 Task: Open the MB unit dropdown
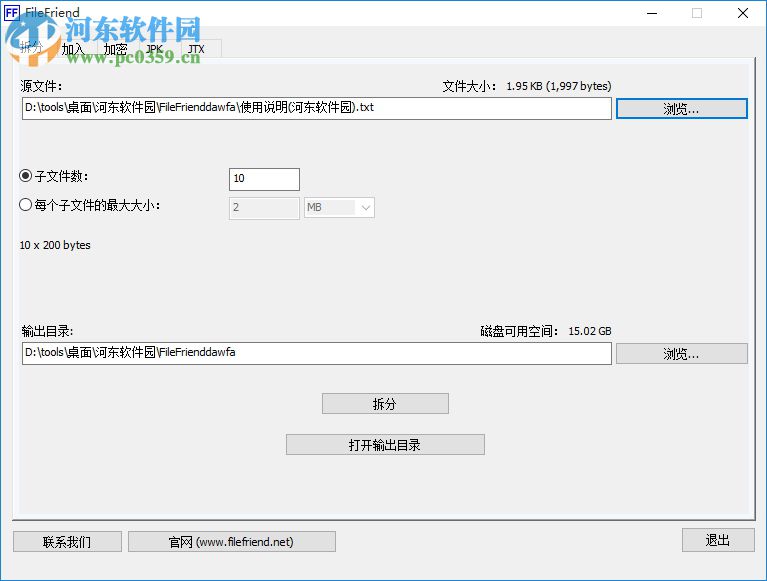[x=339, y=208]
